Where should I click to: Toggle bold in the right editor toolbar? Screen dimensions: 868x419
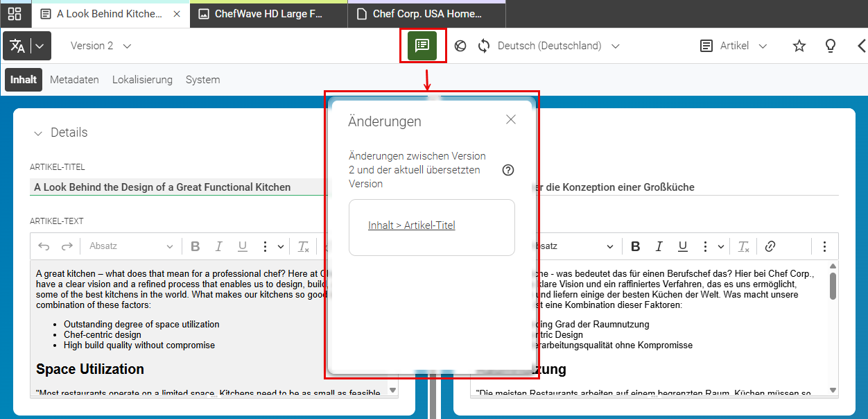click(x=635, y=246)
